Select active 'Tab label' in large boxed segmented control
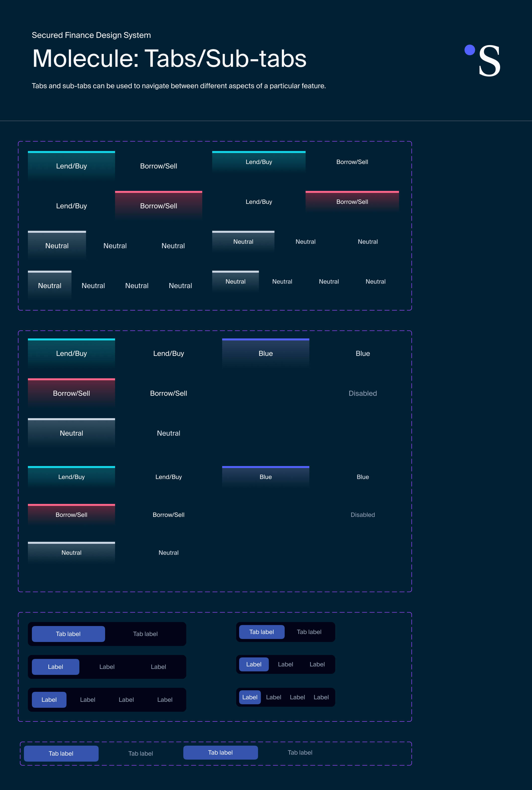The height and width of the screenshot is (790, 532). tap(68, 634)
